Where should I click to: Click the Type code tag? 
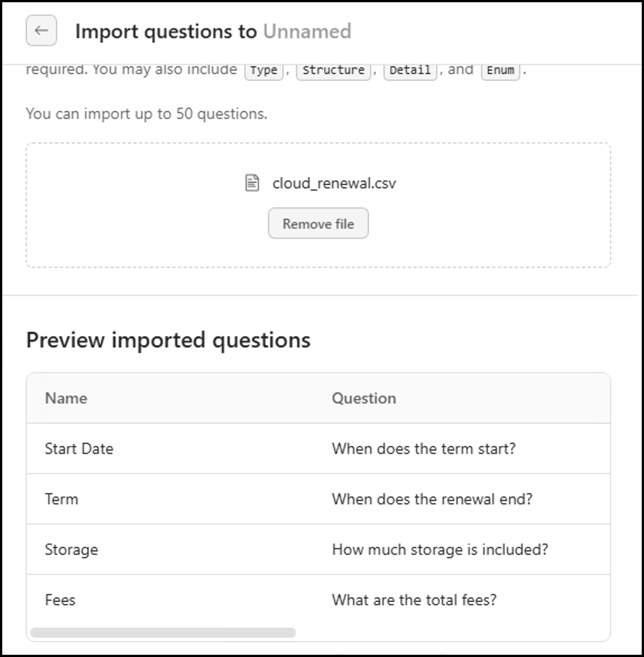point(264,70)
